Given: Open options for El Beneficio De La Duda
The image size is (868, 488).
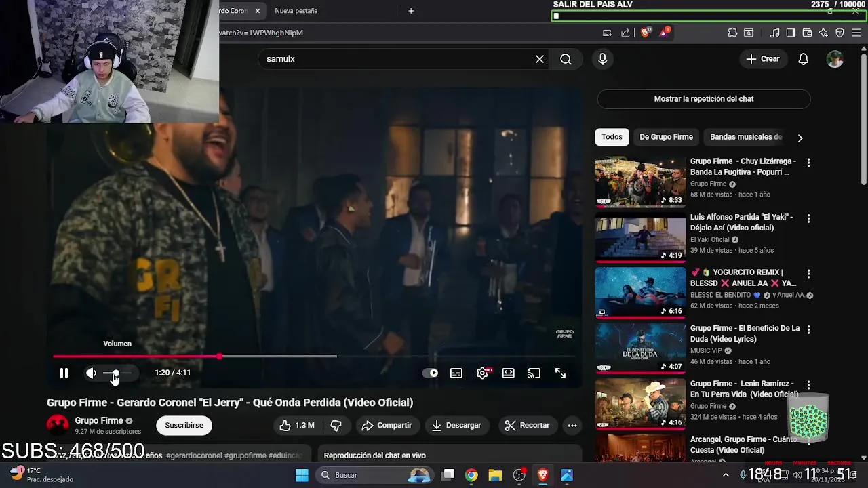Looking at the screenshot, I should (x=808, y=329).
